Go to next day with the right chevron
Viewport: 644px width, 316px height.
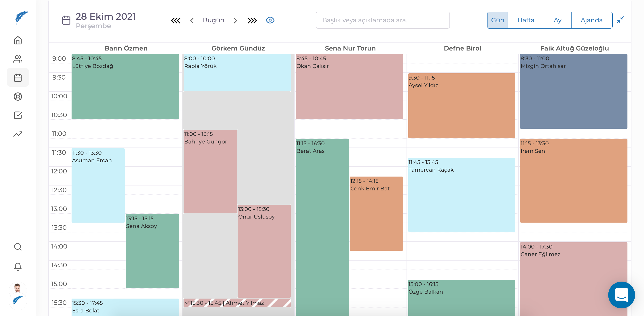(x=235, y=21)
